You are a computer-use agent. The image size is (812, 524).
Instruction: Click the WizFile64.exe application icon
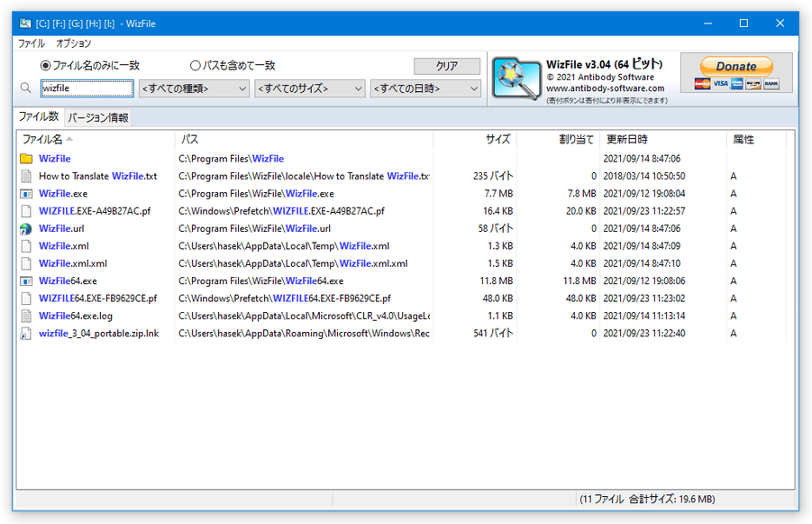coord(26,280)
